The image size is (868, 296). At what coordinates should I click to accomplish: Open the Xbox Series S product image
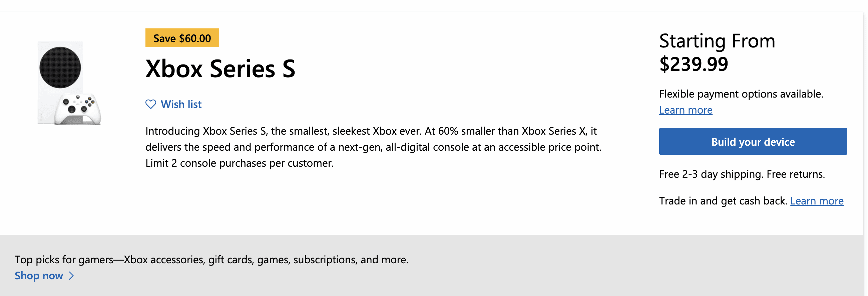(x=69, y=83)
